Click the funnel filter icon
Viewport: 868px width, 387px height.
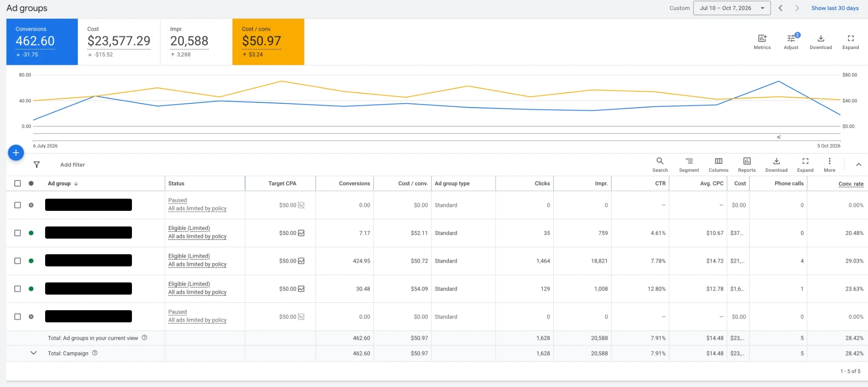pos(37,165)
